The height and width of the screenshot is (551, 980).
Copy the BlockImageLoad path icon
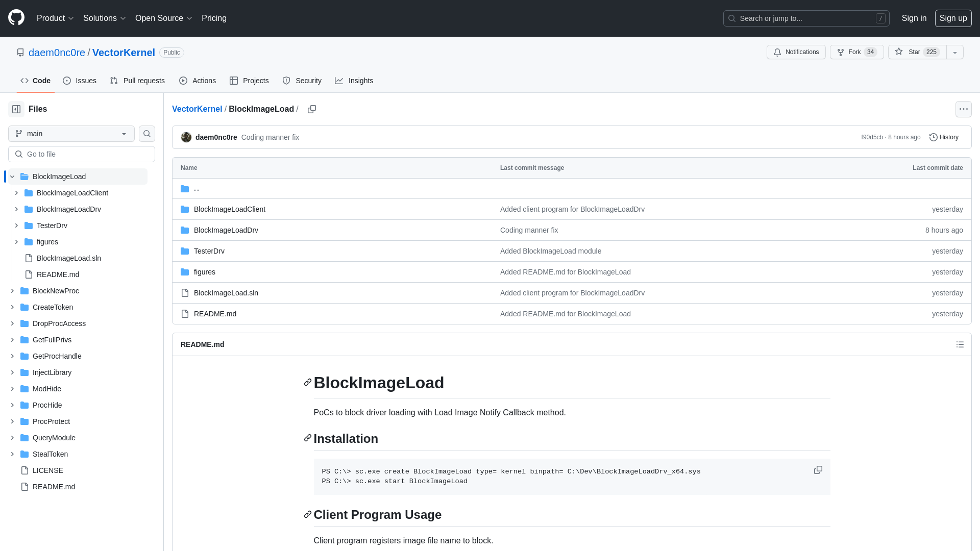[x=312, y=109]
